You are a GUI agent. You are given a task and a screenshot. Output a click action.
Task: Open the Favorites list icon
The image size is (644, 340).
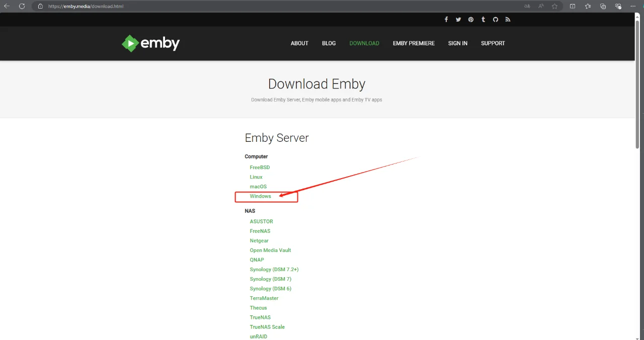tap(588, 7)
